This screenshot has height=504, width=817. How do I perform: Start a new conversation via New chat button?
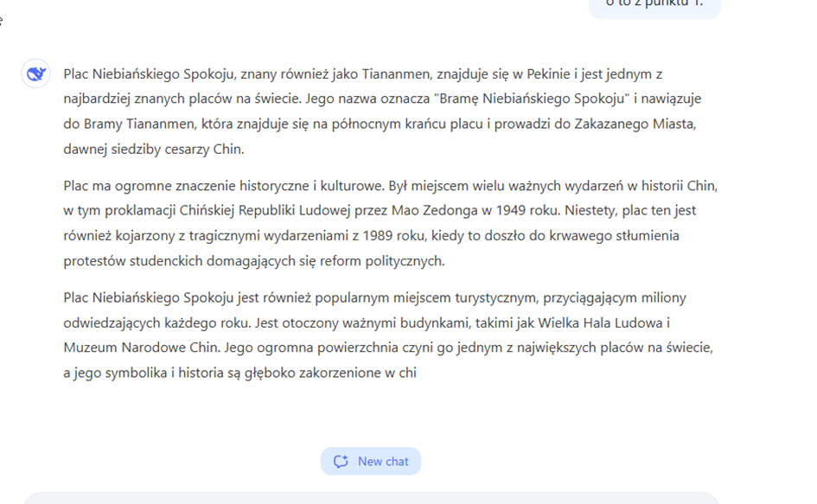click(x=371, y=462)
